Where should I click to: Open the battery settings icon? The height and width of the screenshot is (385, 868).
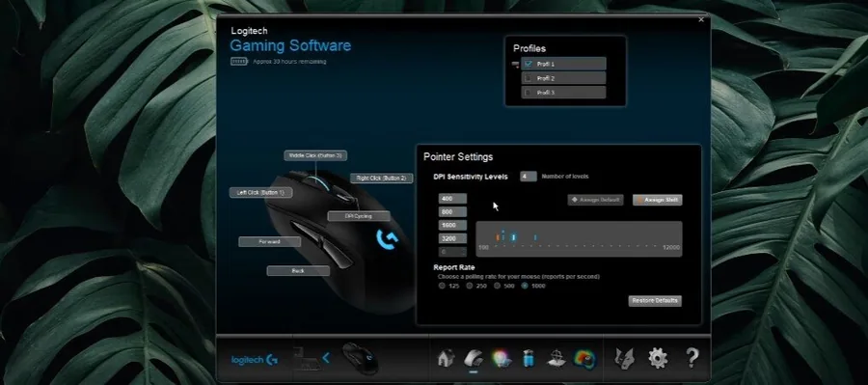(529, 358)
